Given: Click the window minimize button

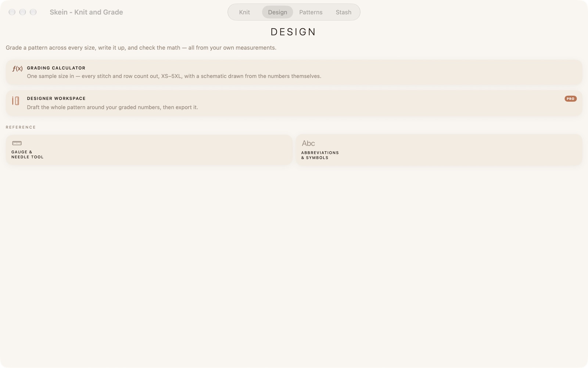Looking at the screenshot, I should click(22, 12).
